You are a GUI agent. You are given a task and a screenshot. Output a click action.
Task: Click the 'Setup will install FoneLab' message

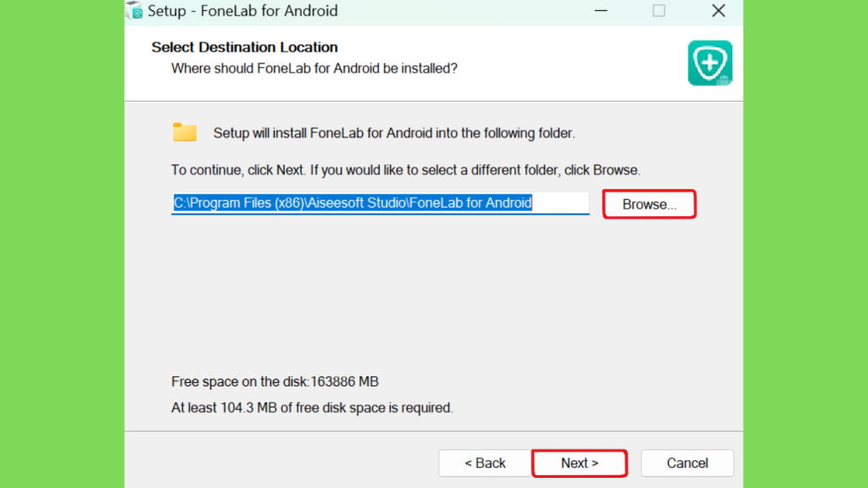[394, 133]
